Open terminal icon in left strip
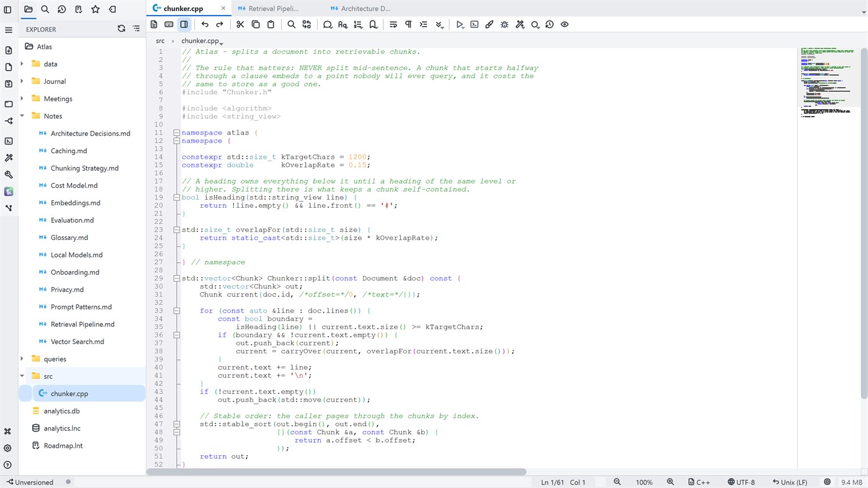 pyautogui.click(x=8, y=141)
